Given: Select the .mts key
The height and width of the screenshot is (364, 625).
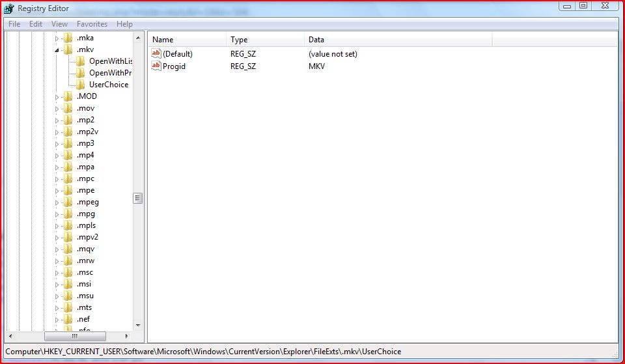Looking at the screenshot, I should [x=84, y=307].
